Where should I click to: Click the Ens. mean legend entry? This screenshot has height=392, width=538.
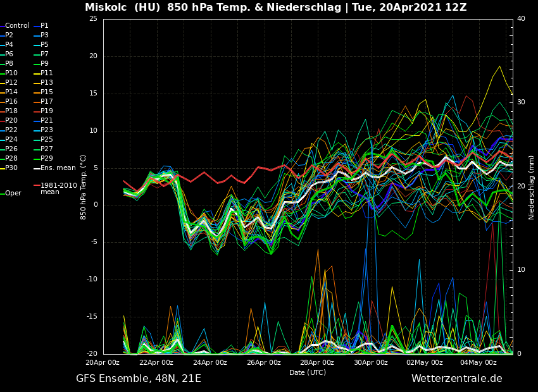pyautogui.click(x=58, y=168)
